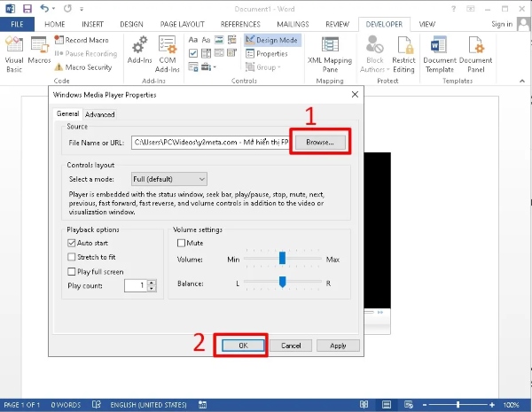Viewport: 532px width, 412px height.
Task: Enable the Stretch to fit option
Action: tap(72, 257)
